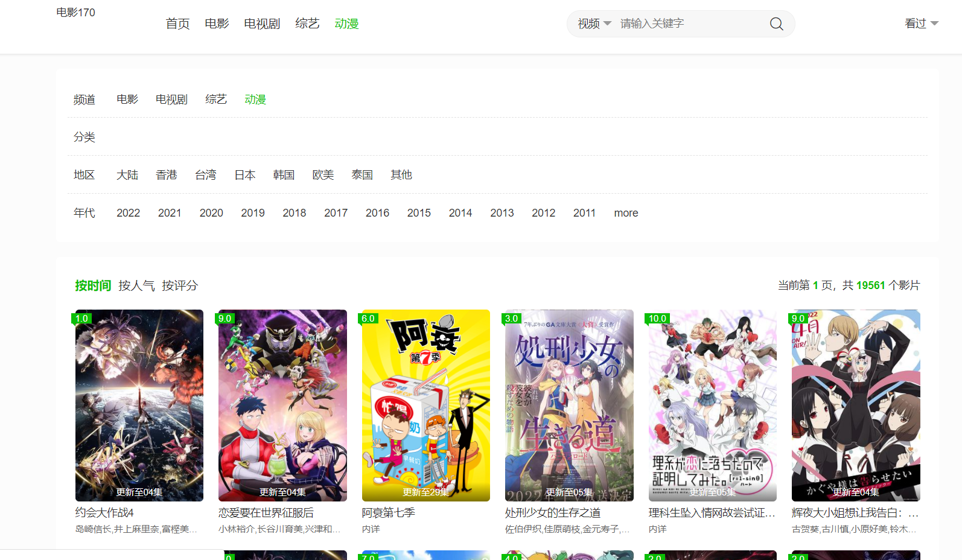Viewport: 962px width, 560px height.
Task: Open 电影 in top navigation
Action: (x=217, y=24)
